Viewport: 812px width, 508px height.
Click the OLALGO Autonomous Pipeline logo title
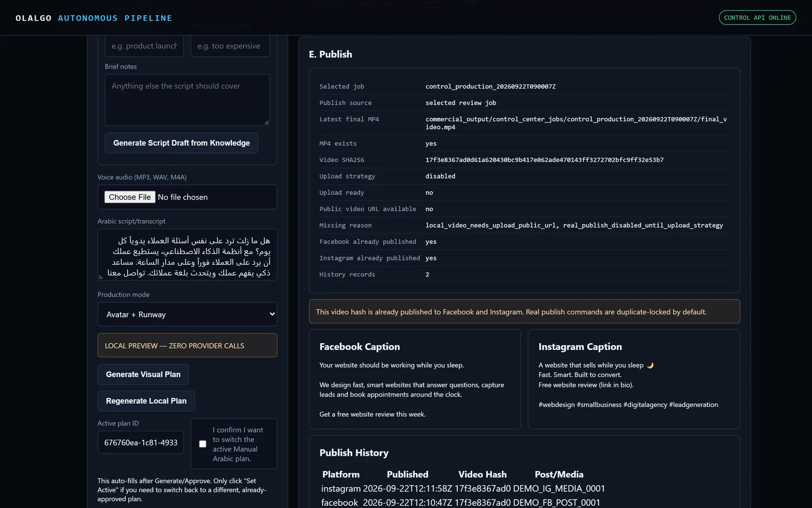point(94,18)
